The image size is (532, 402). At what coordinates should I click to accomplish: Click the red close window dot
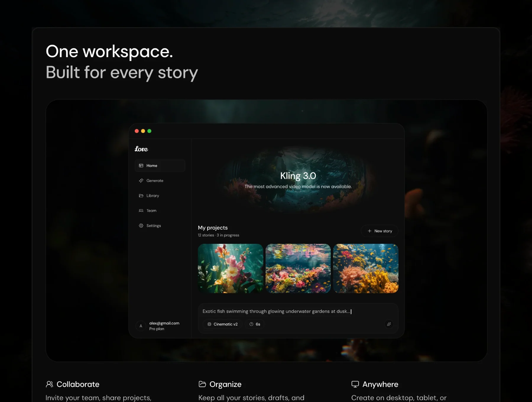tap(137, 131)
